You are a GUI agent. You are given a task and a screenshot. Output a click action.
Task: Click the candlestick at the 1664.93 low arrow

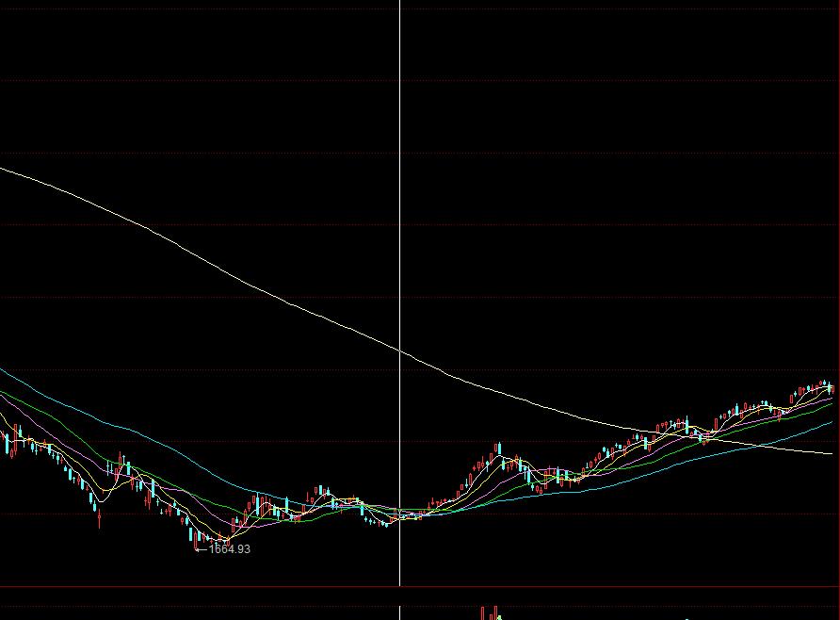(196, 539)
